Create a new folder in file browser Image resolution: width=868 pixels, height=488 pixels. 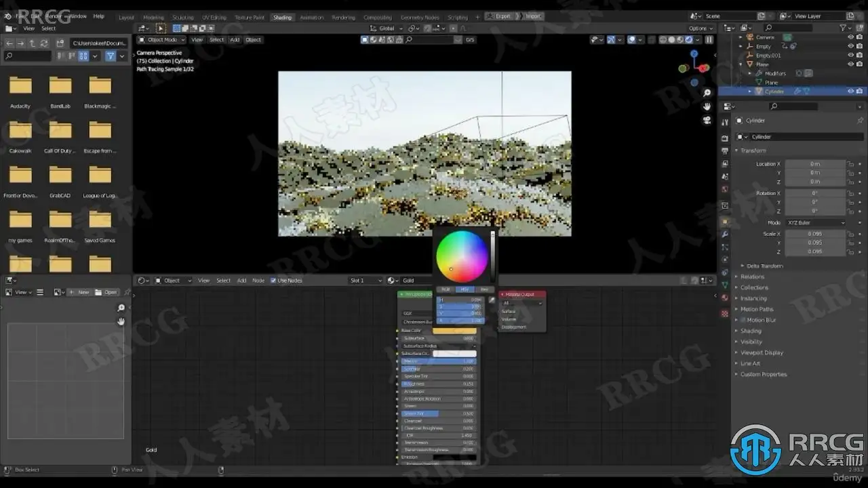pyautogui.click(x=60, y=43)
